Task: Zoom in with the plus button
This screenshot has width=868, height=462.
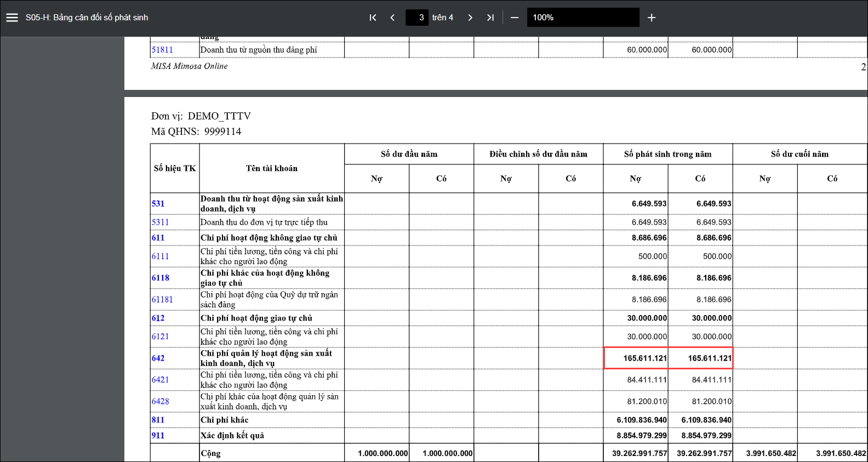Action: coord(652,18)
